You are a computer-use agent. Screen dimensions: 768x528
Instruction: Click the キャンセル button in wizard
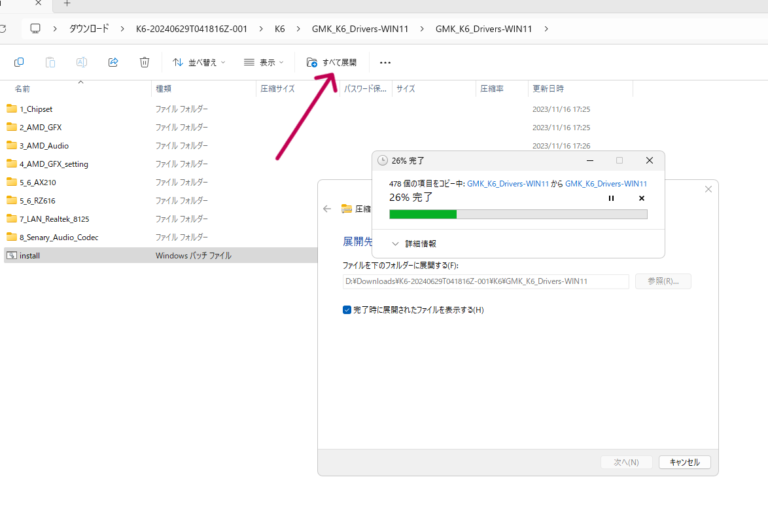tap(685, 462)
